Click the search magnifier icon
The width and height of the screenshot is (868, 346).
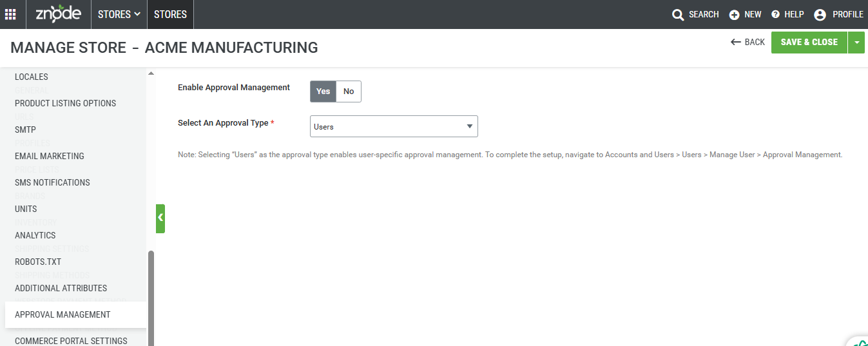click(x=678, y=15)
